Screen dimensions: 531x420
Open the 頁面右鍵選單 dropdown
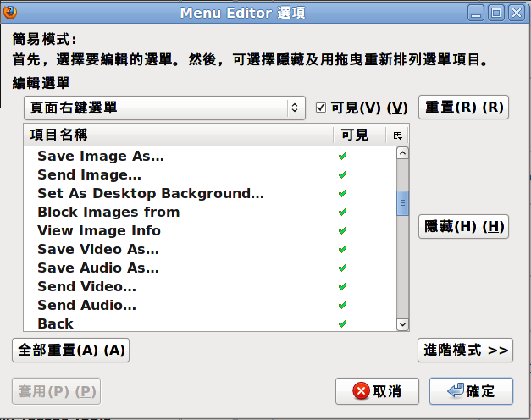click(164, 108)
